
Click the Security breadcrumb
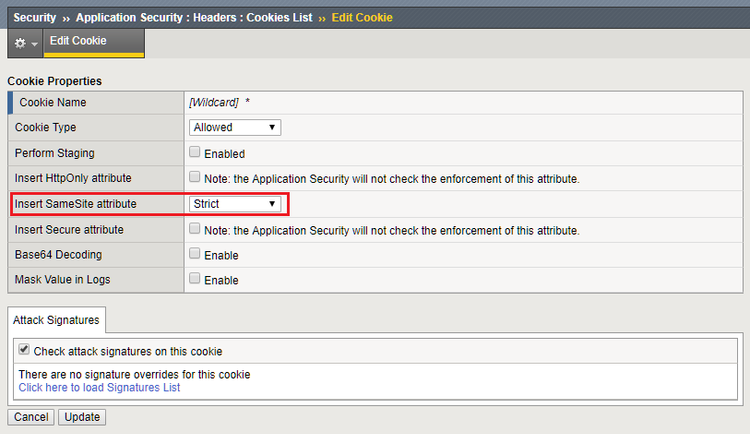pos(34,17)
